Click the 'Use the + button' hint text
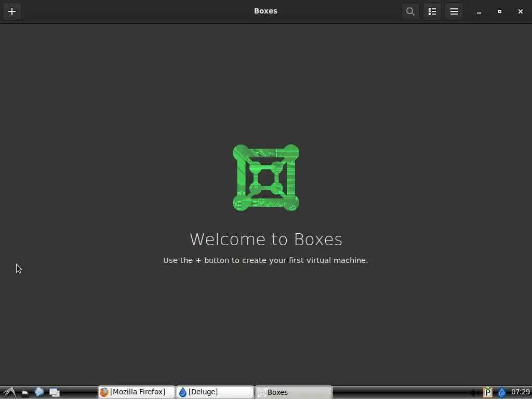The height and width of the screenshot is (399, 532). coord(265,260)
